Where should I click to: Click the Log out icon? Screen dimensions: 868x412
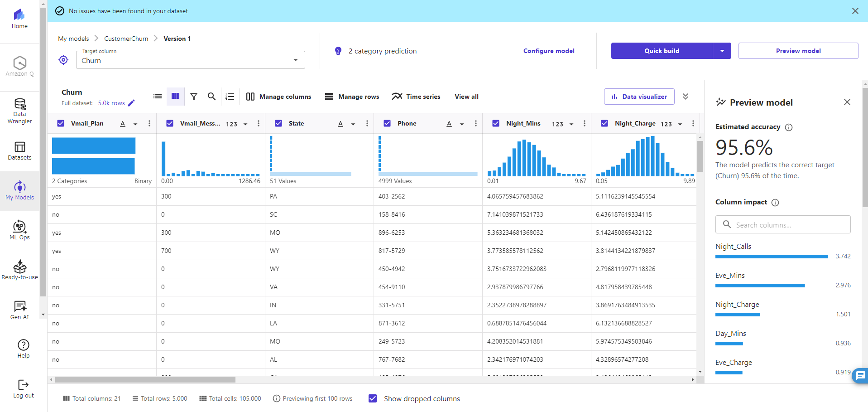(x=24, y=389)
